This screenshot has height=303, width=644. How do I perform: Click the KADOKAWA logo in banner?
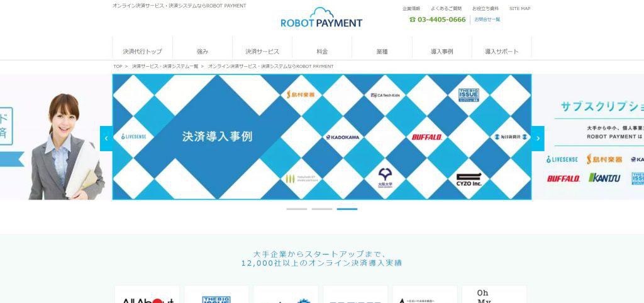343,137
